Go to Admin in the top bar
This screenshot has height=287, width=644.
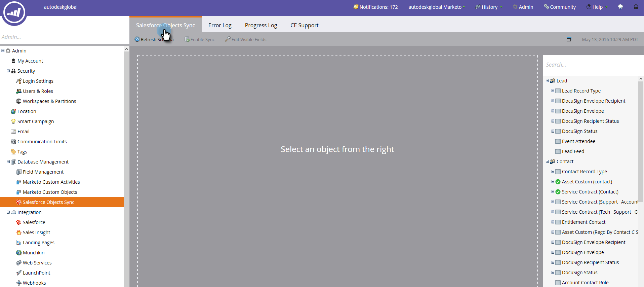(523, 7)
